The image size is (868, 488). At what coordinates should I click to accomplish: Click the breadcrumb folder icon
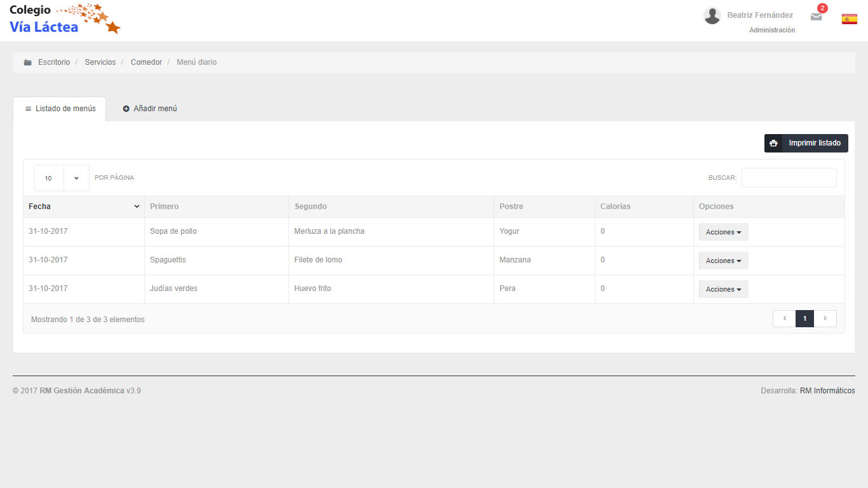click(27, 62)
